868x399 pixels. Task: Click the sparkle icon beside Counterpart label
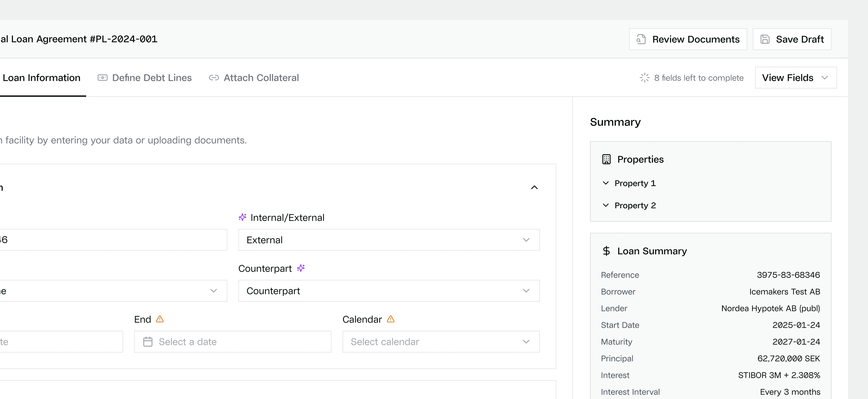coord(301,268)
